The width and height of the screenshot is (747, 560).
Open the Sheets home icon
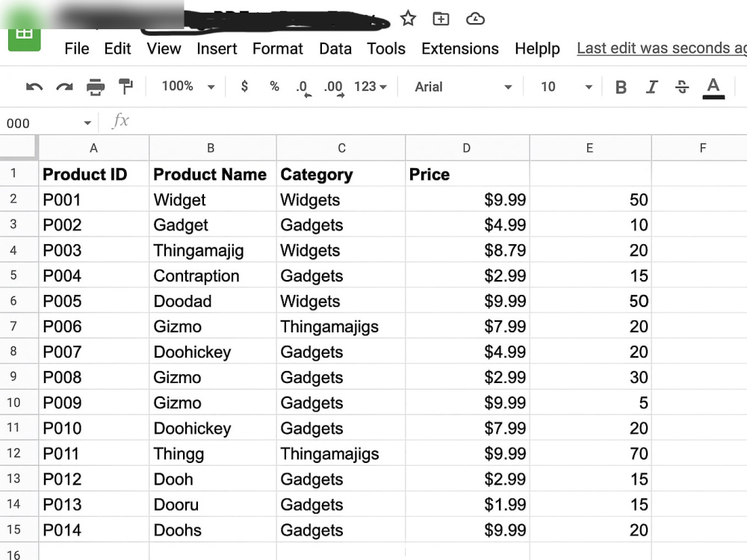pyautogui.click(x=25, y=34)
